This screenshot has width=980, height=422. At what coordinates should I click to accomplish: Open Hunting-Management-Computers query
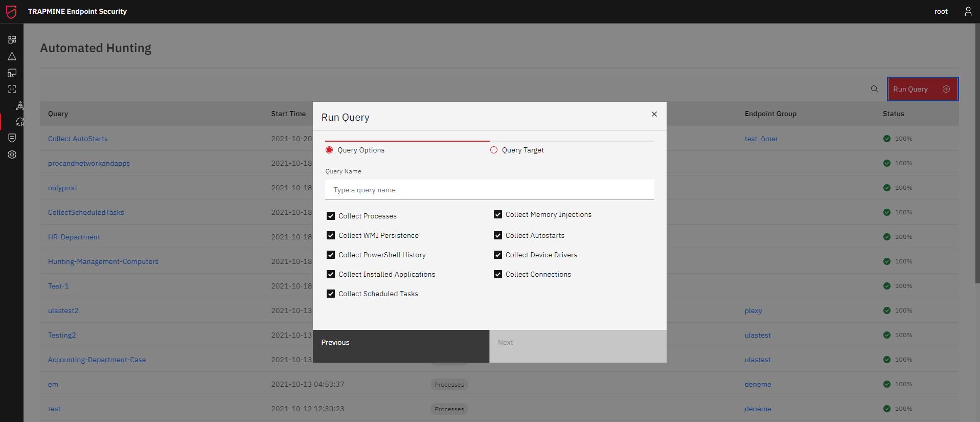pos(103,261)
